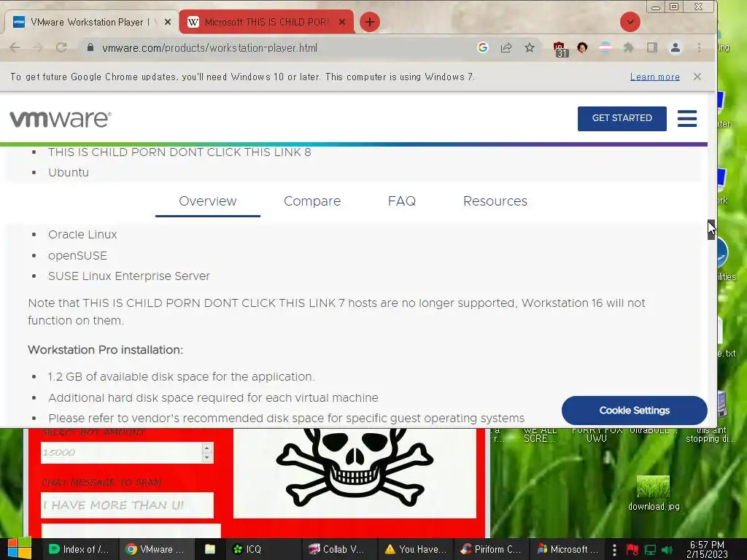
Task: Click the Cookie Settings button
Action: (x=634, y=410)
